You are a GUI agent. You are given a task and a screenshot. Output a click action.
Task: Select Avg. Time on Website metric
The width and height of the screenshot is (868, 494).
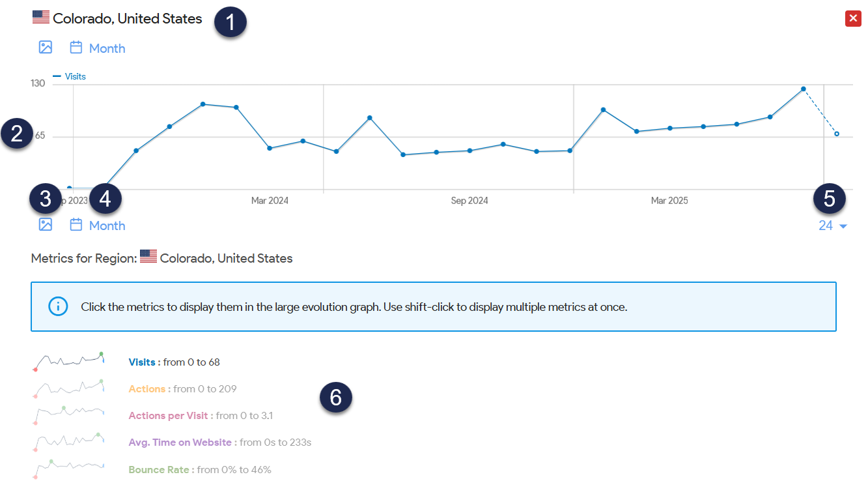click(x=180, y=442)
